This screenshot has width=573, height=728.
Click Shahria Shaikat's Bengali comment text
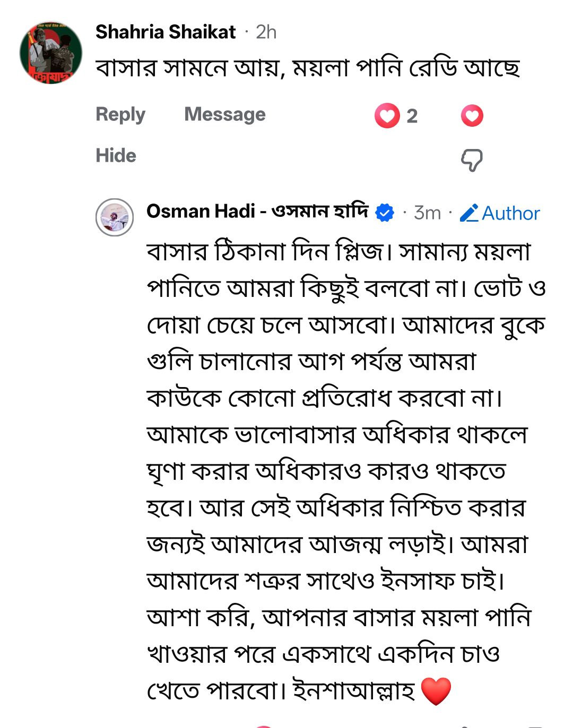(308, 68)
